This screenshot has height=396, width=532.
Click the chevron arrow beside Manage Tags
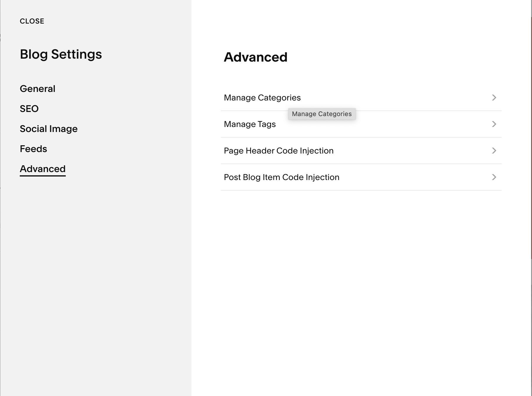[494, 124]
